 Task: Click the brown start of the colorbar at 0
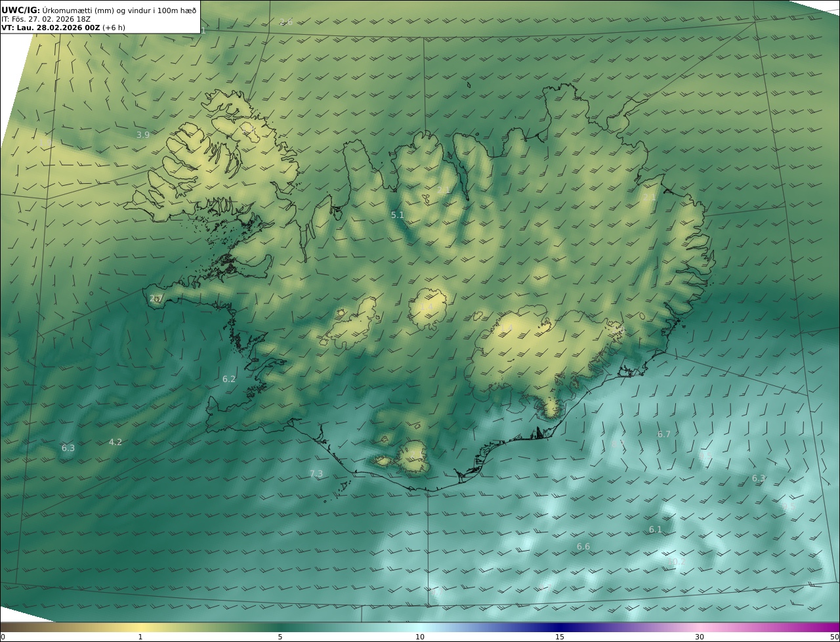[4, 627]
